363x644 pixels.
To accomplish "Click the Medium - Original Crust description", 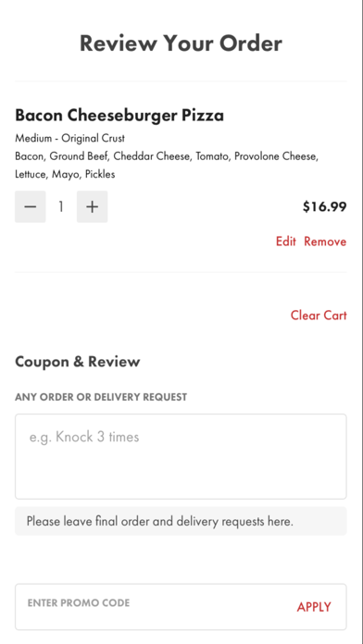I will tap(69, 139).
